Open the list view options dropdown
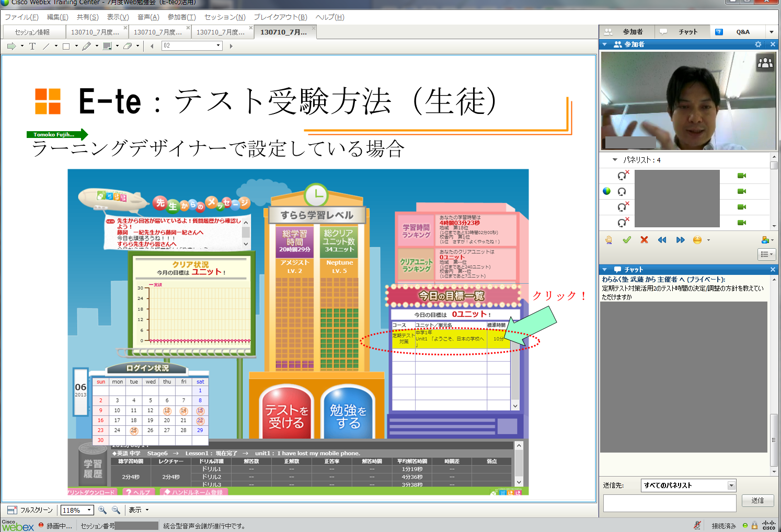 (766, 255)
